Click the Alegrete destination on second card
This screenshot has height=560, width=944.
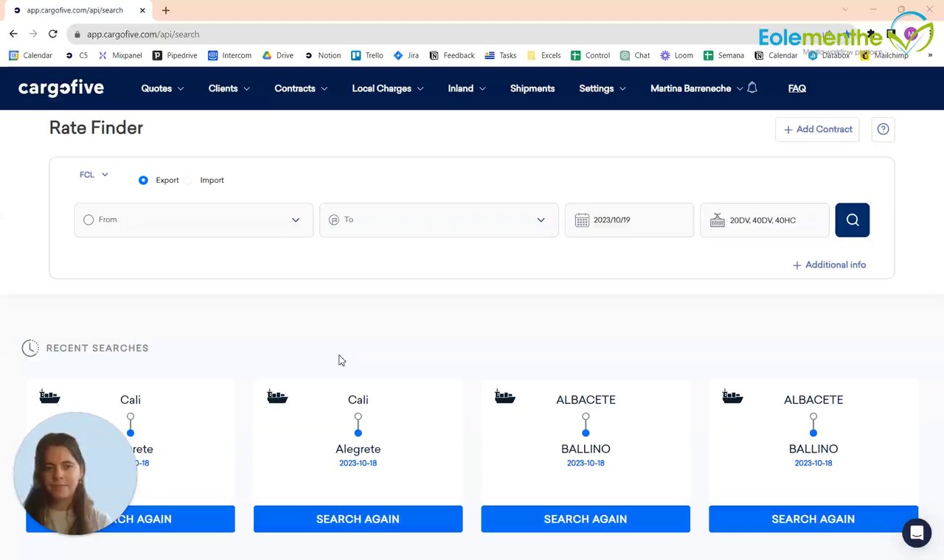358,449
